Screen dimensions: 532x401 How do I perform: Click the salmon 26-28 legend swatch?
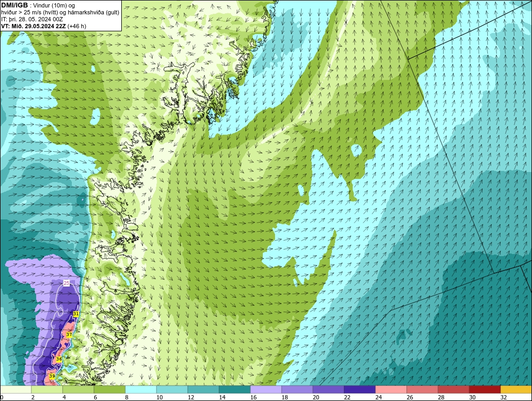(422, 389)
